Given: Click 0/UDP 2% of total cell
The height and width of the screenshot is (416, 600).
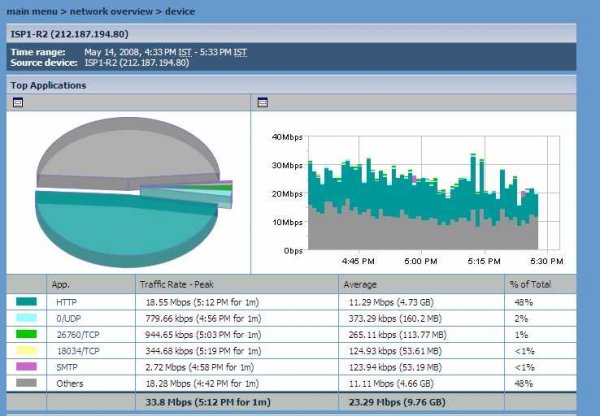Looking at the screenshot, I should tap(521, 318).
